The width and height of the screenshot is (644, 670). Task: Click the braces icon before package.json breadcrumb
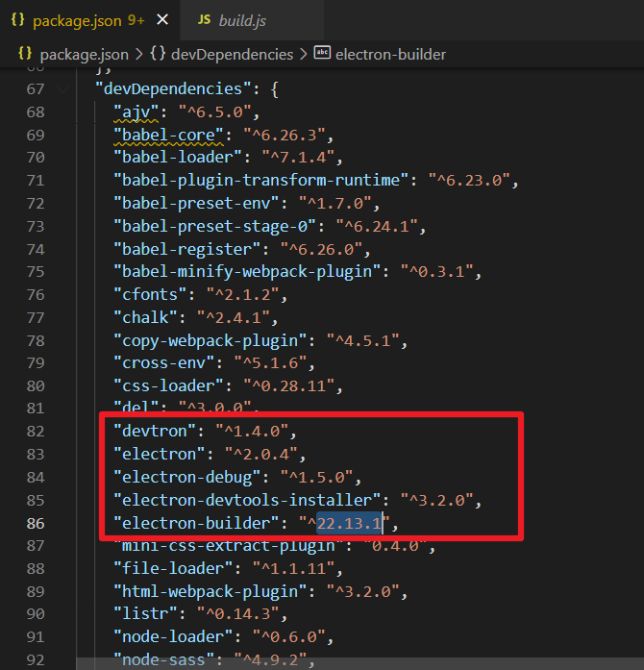(x=25, y=54)
